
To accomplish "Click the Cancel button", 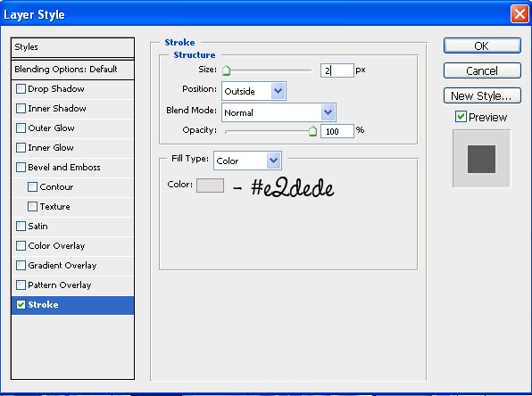I will coord(482,70).
